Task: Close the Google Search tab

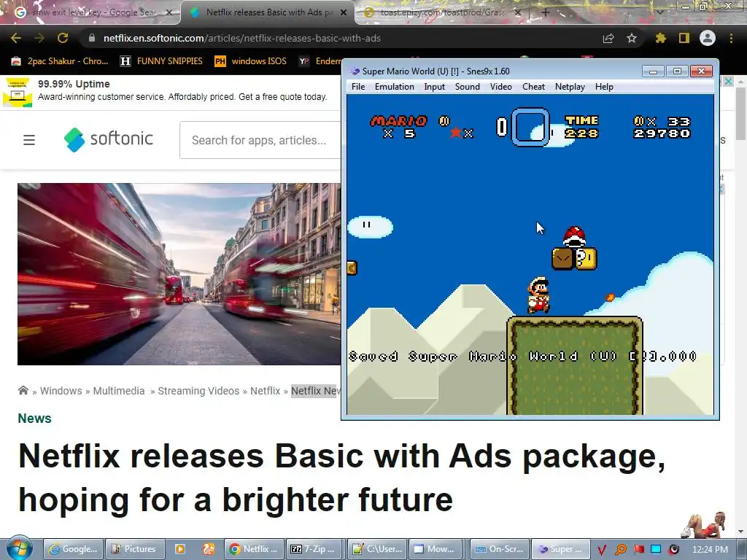Action: pyautogui.click(x=169, y=12)
